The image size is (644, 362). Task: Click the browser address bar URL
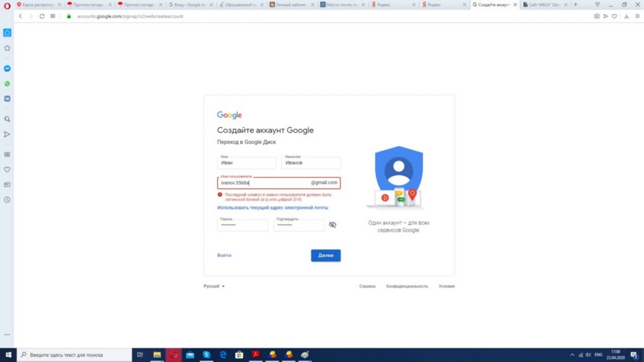(130, 16)
